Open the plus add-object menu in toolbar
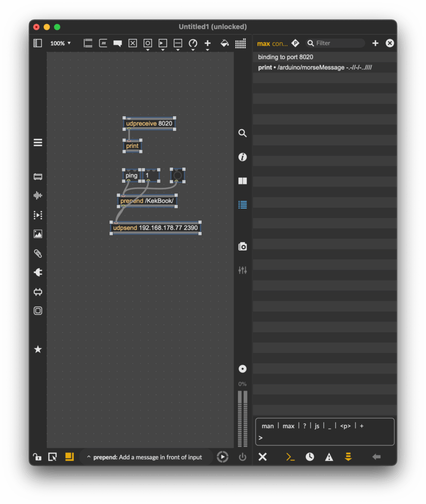This screenshot has width=426, height=504. point(208,43)
